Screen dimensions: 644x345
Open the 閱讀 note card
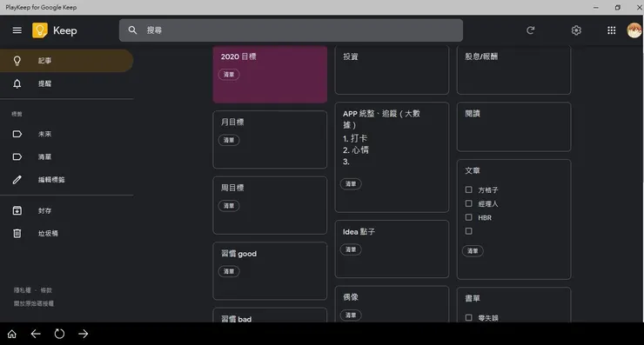point(513,127)
